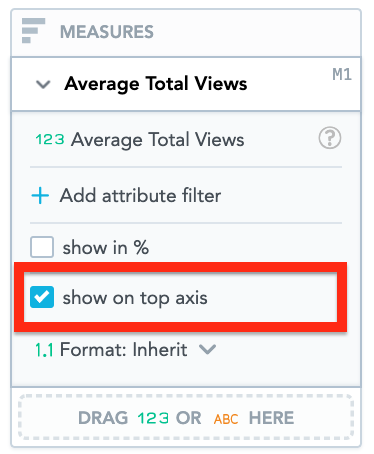Enable the show in % checkbox
374x454 pixels.
tap(42, 247)
